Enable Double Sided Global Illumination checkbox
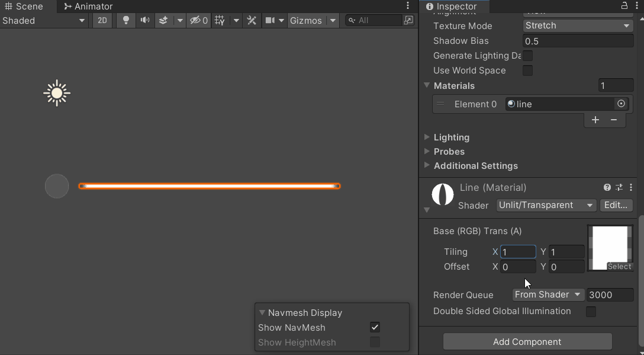This screenshot has width=644, height=355. (x=591, y=311)
